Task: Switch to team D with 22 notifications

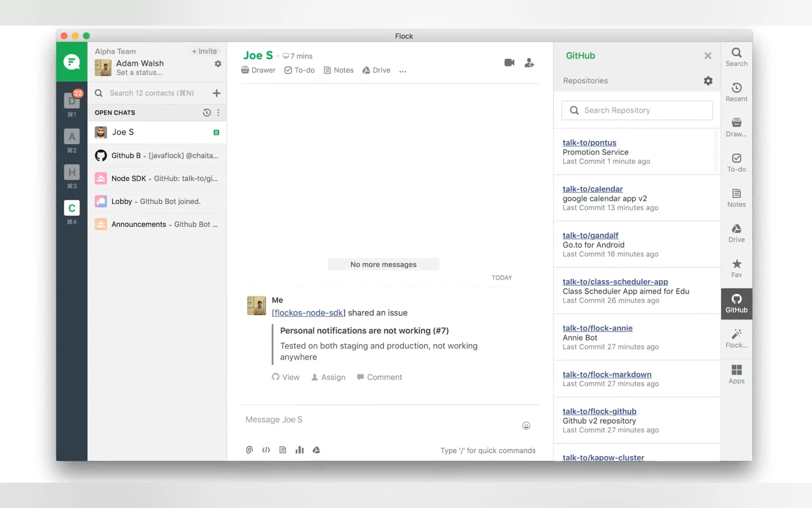Action: [72, 101]
